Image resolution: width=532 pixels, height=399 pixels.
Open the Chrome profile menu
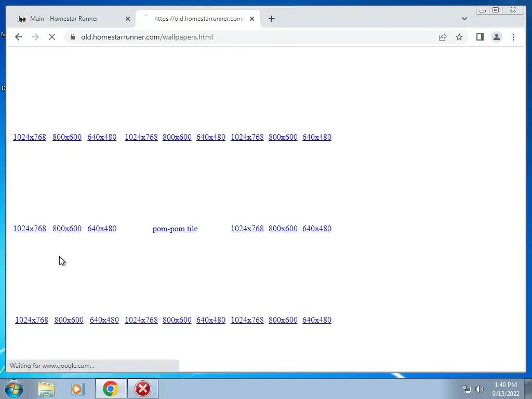496,37
